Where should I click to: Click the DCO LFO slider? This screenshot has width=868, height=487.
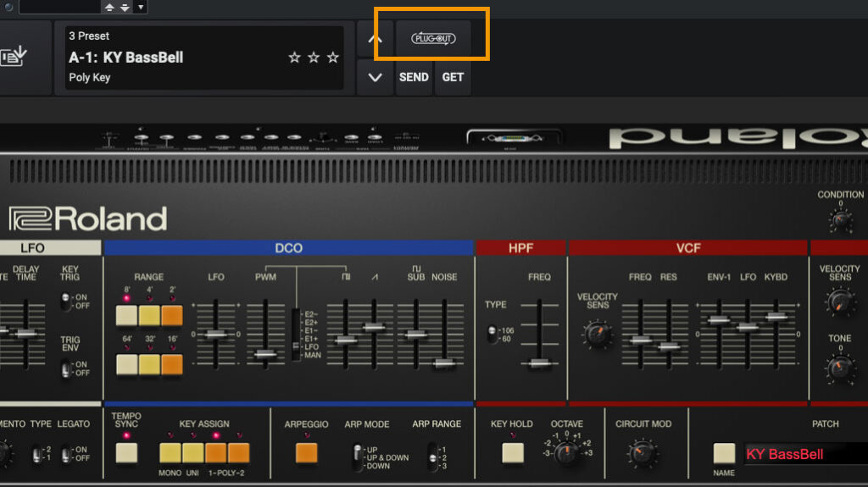click(x=215, y=335)
